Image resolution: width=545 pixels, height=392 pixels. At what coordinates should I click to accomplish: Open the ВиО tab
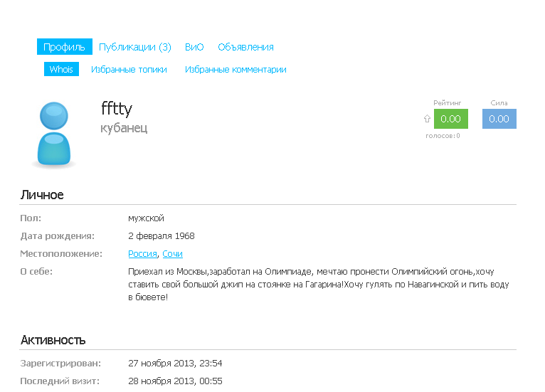(x=194, y=47)
